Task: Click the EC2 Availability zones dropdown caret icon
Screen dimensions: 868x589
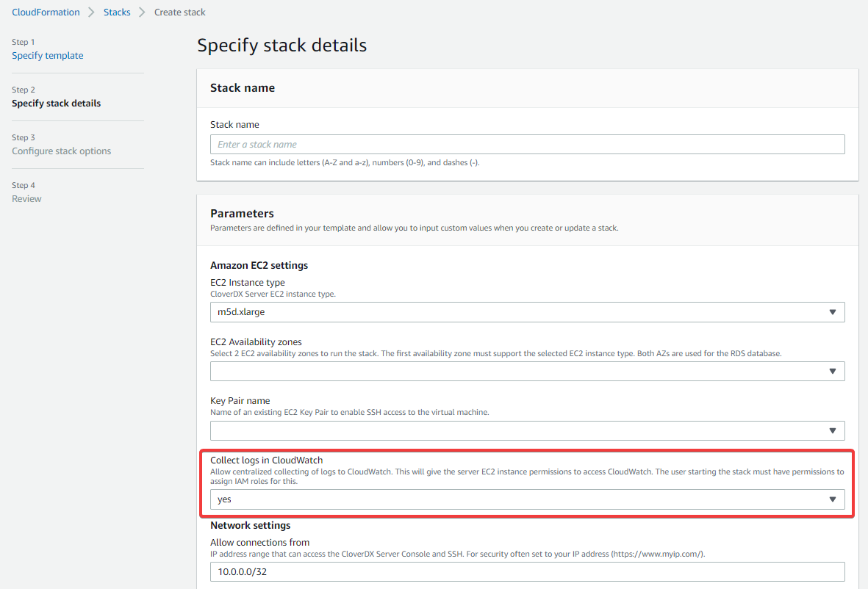Action: coord(833,371)
